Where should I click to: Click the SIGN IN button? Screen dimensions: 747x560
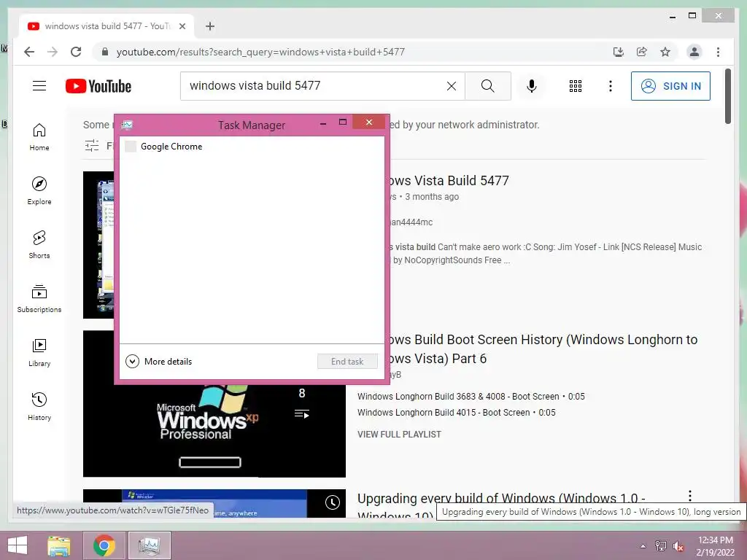click(670, 86)
